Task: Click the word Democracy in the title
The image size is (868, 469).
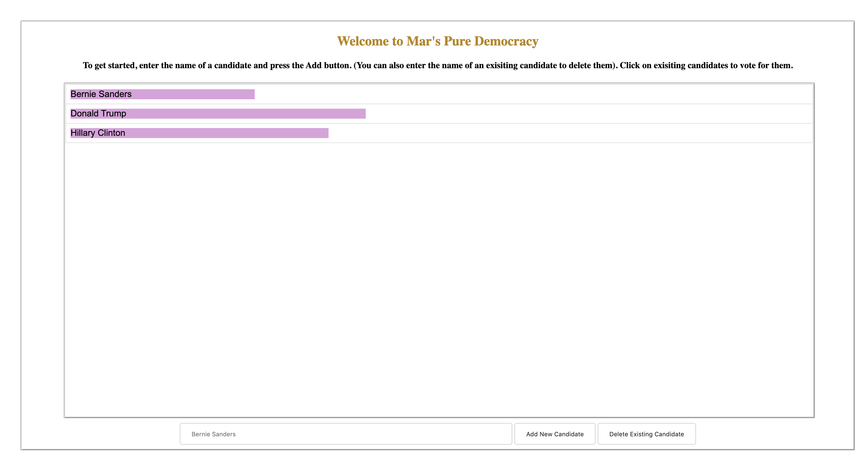Action: point(506,41)
